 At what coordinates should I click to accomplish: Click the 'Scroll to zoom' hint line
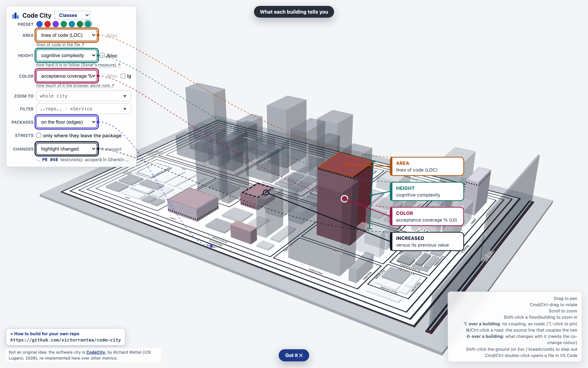point(563,311)
